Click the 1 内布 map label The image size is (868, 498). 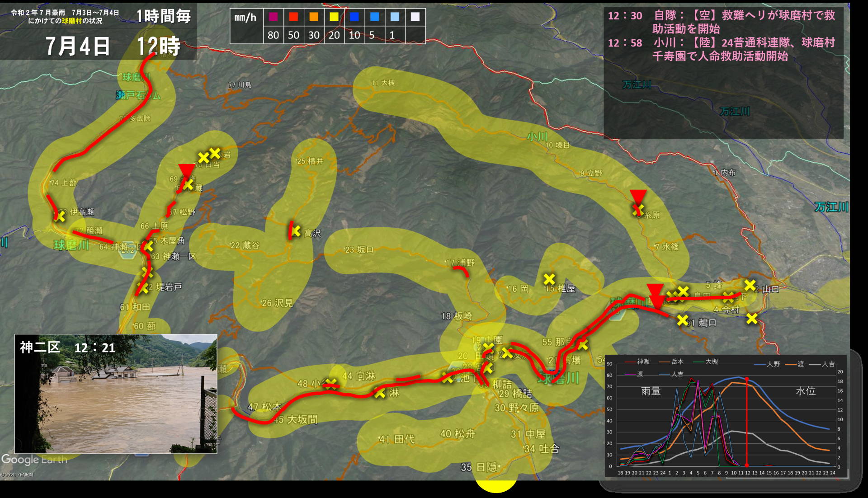point(725,172)
